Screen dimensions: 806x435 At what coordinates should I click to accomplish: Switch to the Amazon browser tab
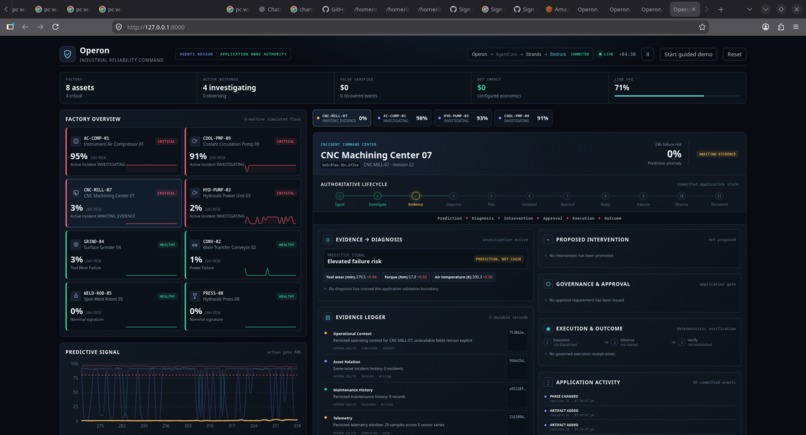(557, 9)
